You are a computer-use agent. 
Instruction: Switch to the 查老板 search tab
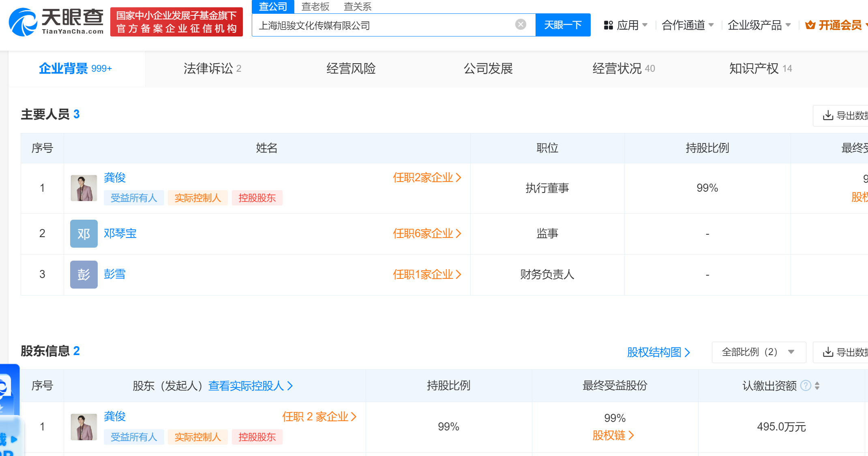[315, 6]
